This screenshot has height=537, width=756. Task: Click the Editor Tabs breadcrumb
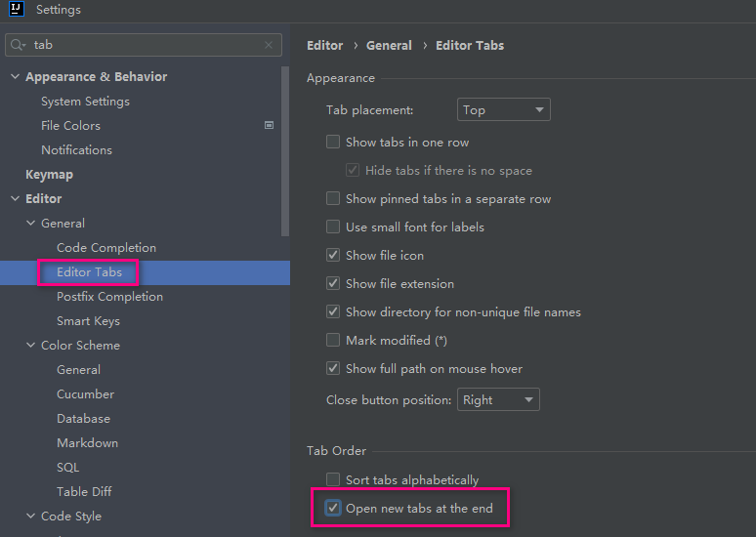click(470, 45)
